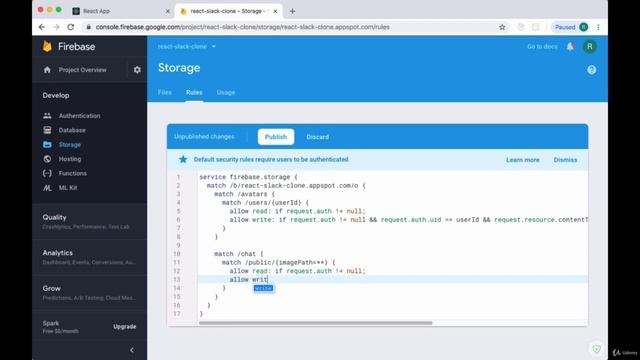
Task: Bookmark this page with star icon
Action: (x=502, y=27)
